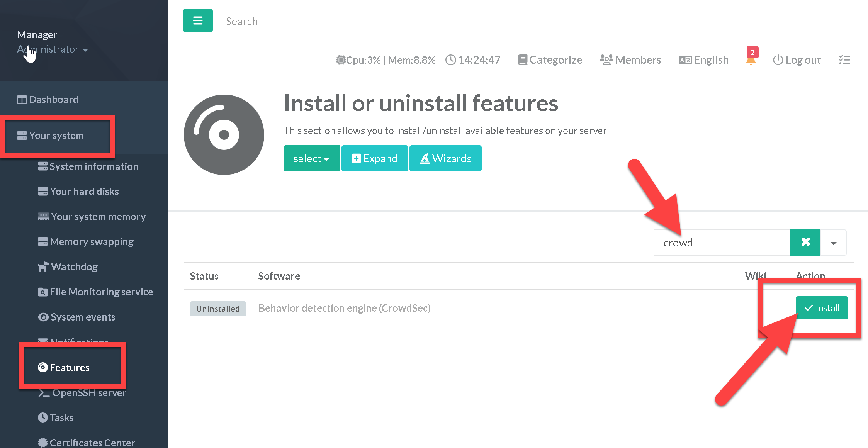Click the green hamburger menu button

coord(198,21)
